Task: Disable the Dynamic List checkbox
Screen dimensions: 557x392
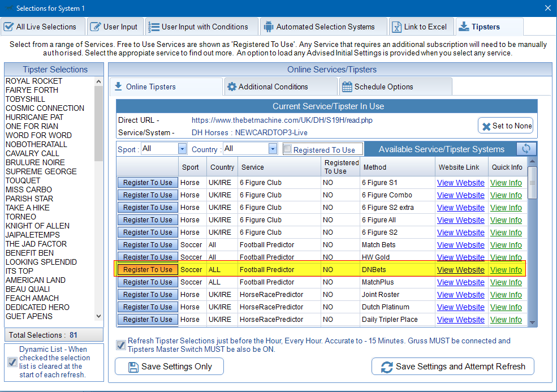Action: 12,362
